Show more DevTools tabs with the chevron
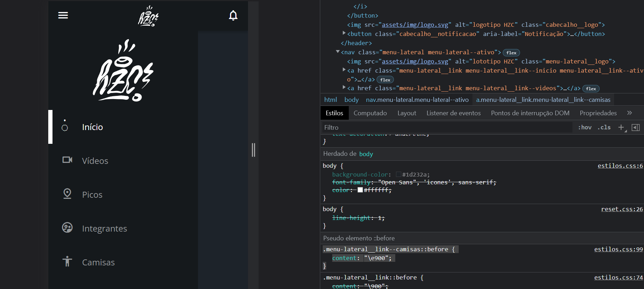The height and width of the screenshot is (289, 644). pos(630,113)
